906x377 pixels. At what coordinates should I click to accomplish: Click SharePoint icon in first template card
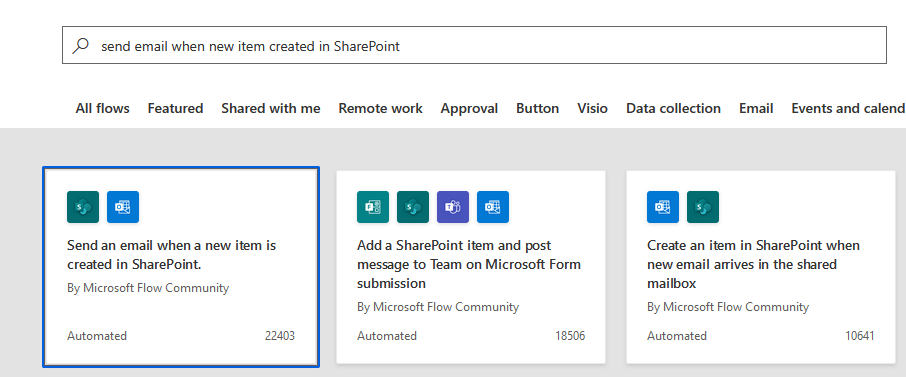tap(83, 207)
